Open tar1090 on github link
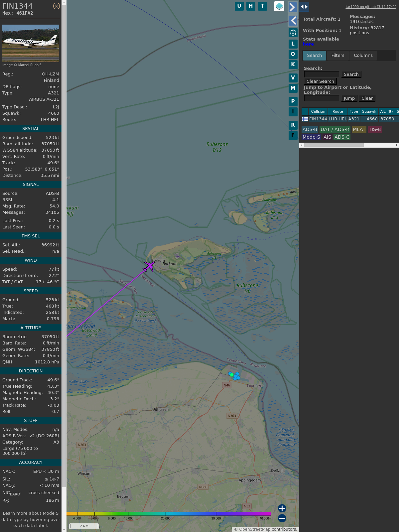 [x=371, y=7]
